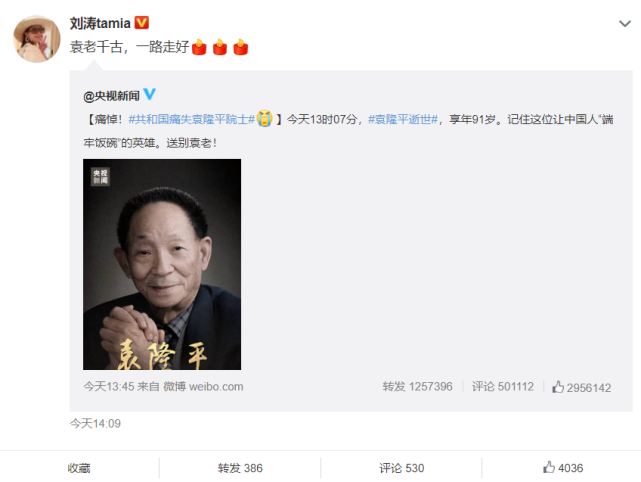The width and height of the screenshot is (641, 482).
Task: Open the post options chevron menu
Action: pos(624,24)
